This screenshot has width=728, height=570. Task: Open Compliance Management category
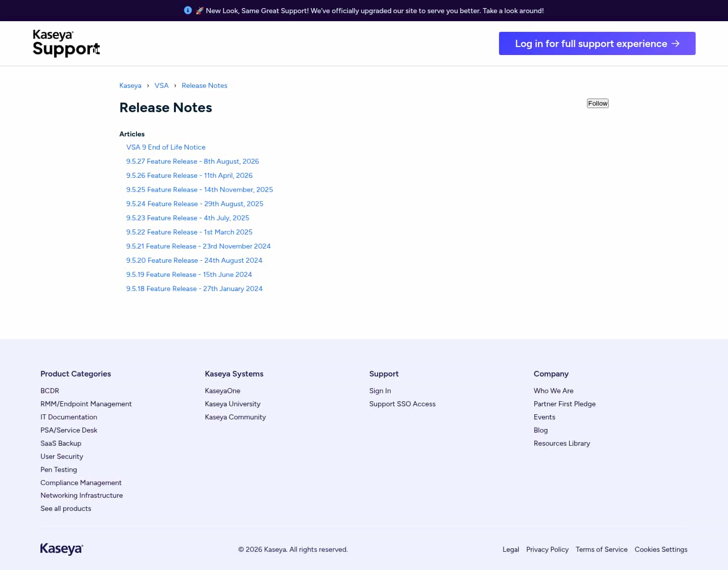81,483
